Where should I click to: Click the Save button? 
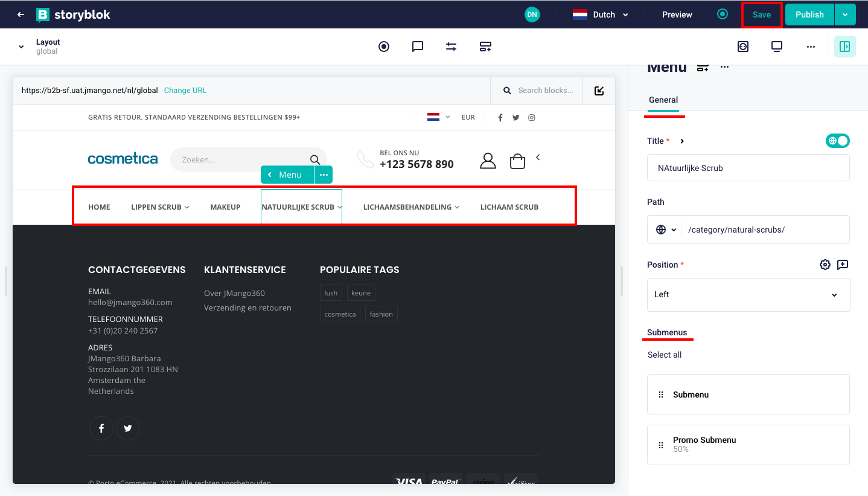click(761, 14)
